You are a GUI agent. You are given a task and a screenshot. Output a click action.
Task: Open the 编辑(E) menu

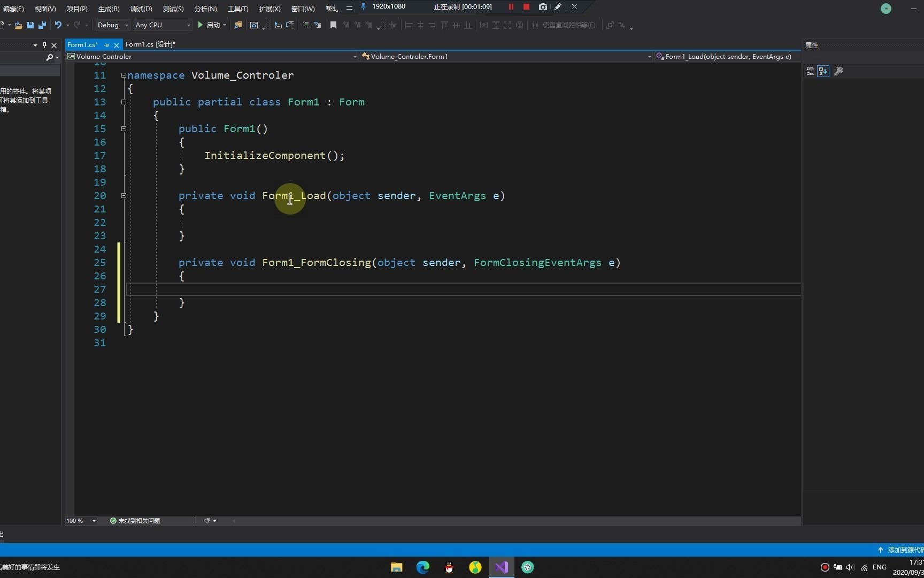13,9
